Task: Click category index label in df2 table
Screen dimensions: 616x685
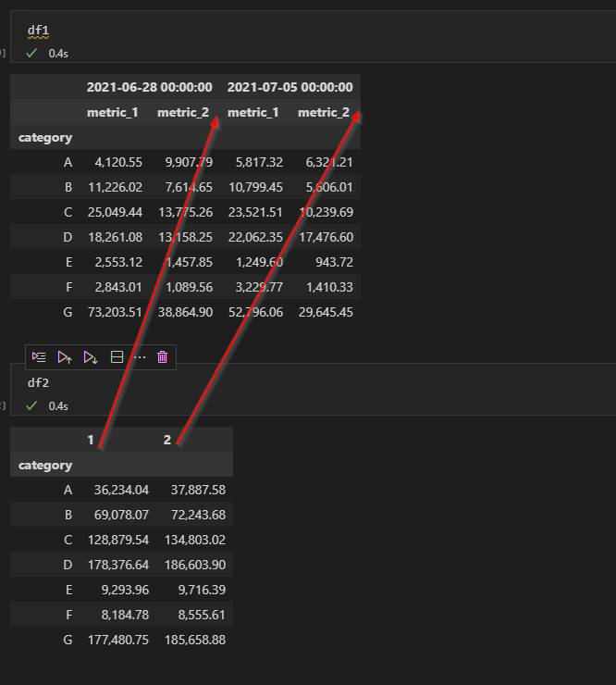Action: click(45, 466)
